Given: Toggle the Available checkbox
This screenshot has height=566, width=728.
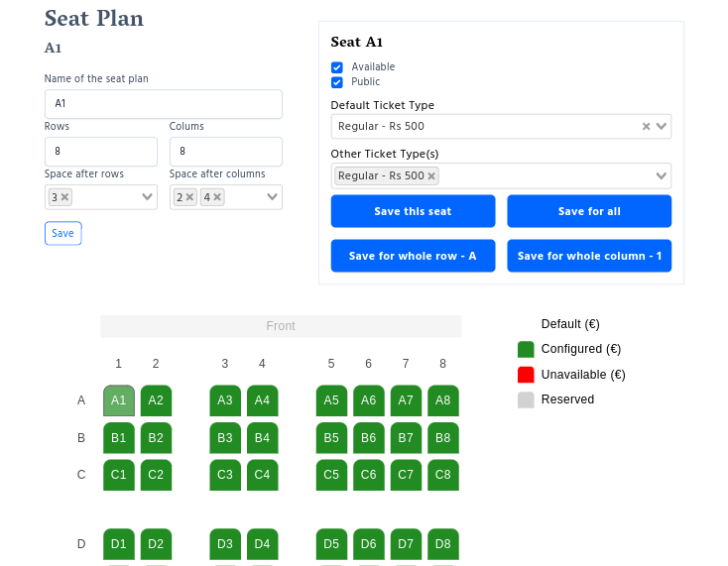Looking at the screenshot, I should pos(337,67).
